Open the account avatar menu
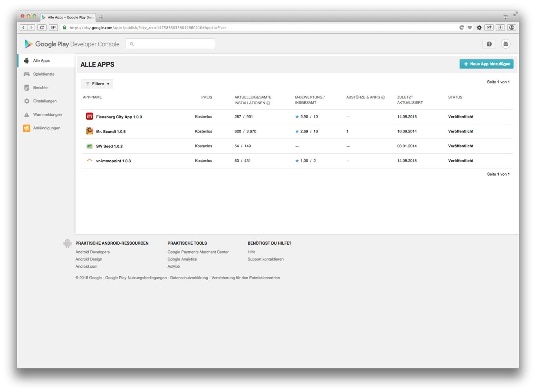This screenshot has height=392, width=536. [505, 44]
